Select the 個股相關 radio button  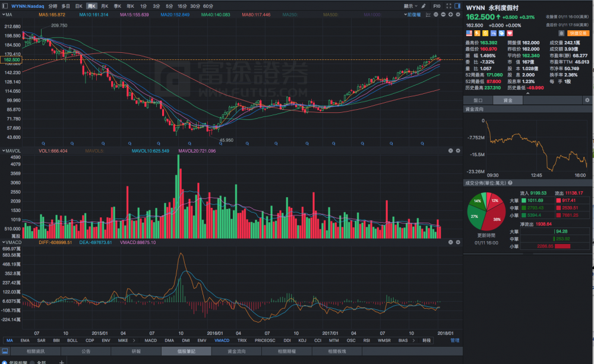tap(5, 362)
